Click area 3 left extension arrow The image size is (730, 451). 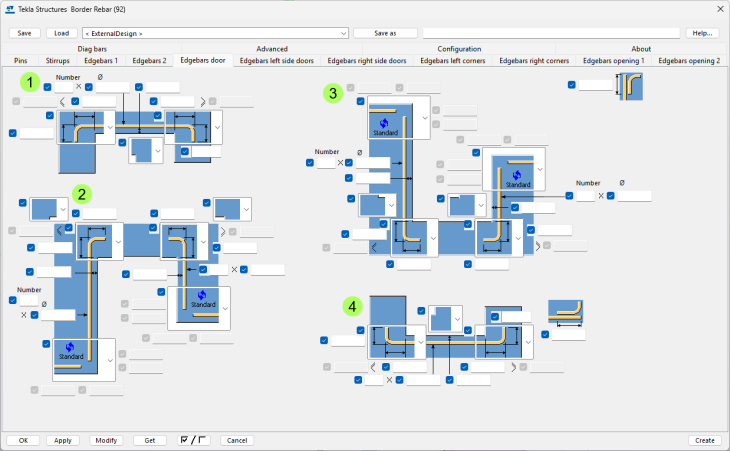(x=373, y=247)
